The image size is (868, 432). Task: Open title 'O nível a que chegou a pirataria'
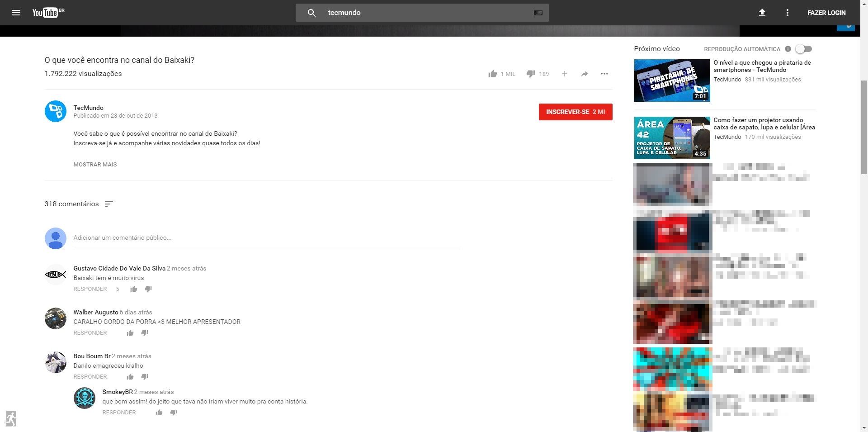762,66
